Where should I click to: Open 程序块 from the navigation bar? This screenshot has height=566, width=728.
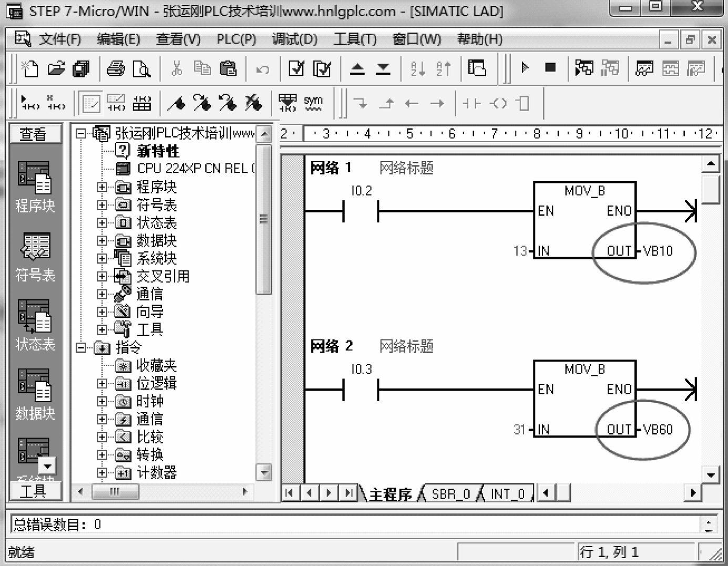[x=35, y=186]
